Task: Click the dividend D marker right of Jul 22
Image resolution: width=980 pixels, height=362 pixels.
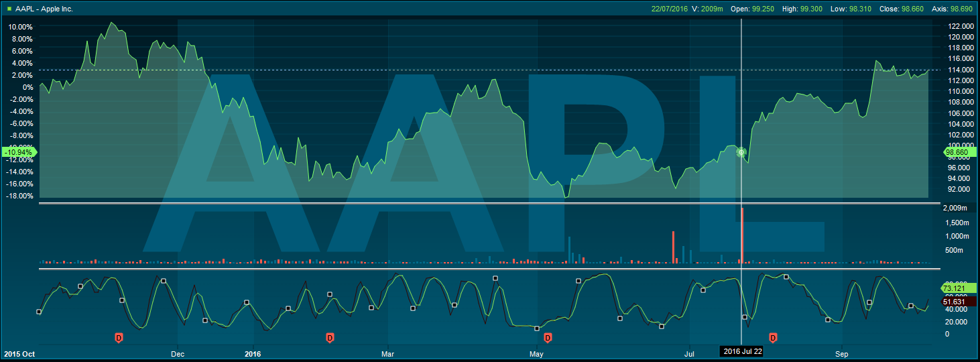Action: (x=773, y=337)
